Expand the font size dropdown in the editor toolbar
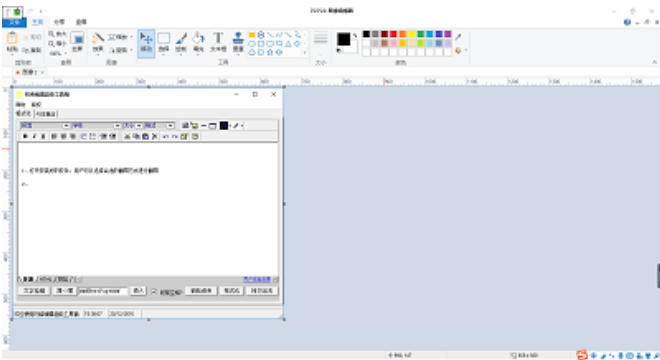This screenshot has height=360, width=660. [132, 125]
